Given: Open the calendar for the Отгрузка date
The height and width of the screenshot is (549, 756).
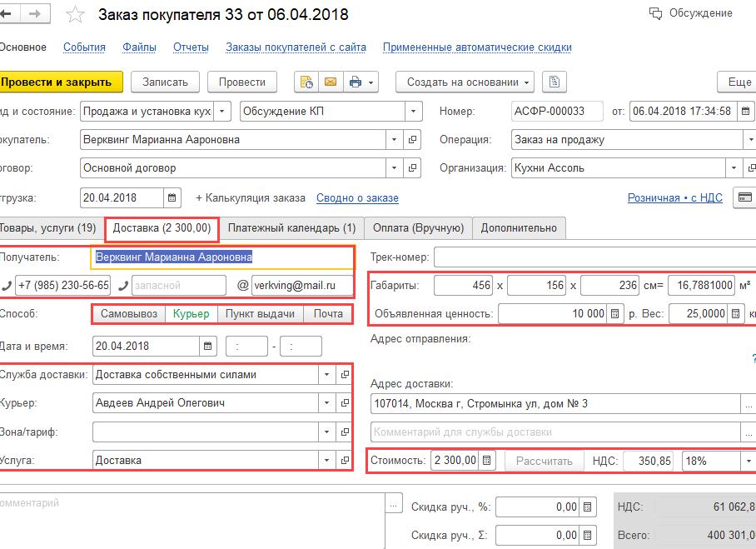Looking at the screenshot, I should pyautogui.click(x=172, y=197).
